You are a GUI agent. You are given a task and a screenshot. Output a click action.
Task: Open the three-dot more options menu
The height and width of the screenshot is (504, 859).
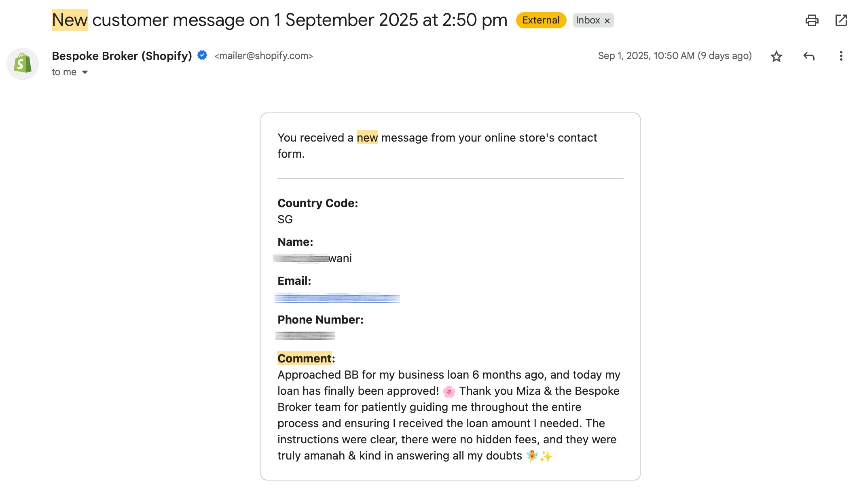coord(841,56)
